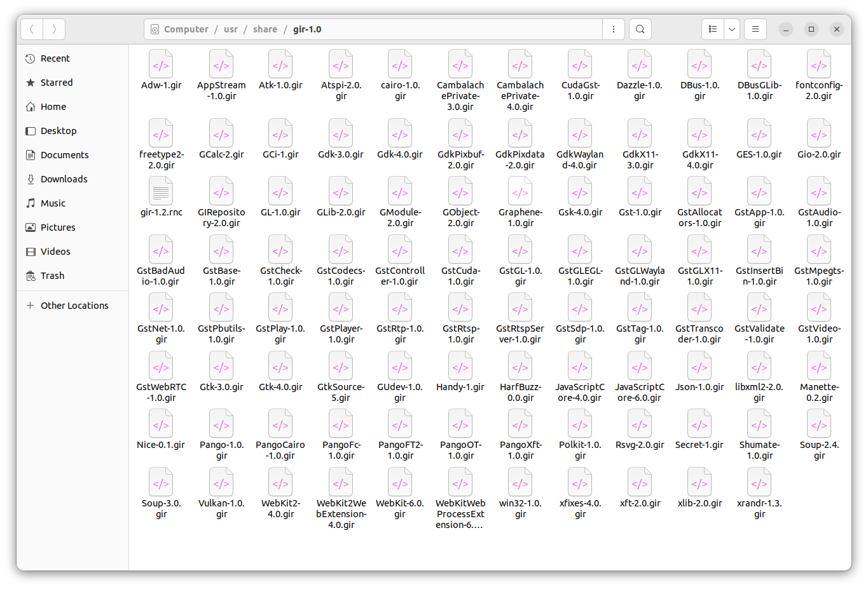Click the GModule-2.0.gir file name
This screenshot has height=589, width=868.
[400, 218]
